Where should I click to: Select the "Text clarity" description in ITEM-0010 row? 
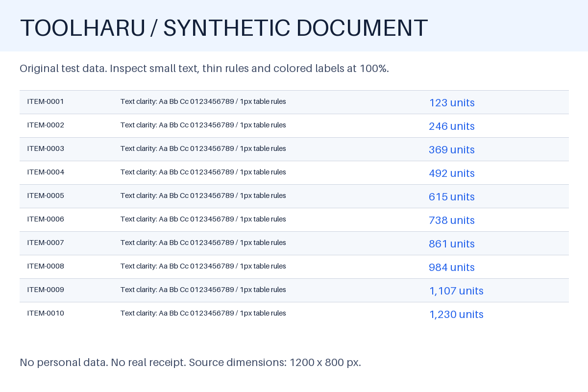pyautogui.click(x=203, y=313)
